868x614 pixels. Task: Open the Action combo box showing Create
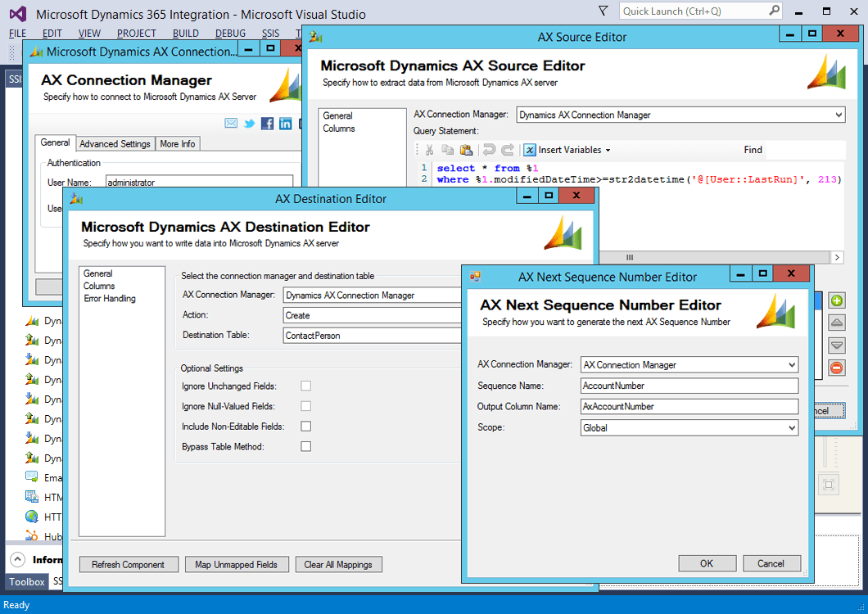(372, 315)
